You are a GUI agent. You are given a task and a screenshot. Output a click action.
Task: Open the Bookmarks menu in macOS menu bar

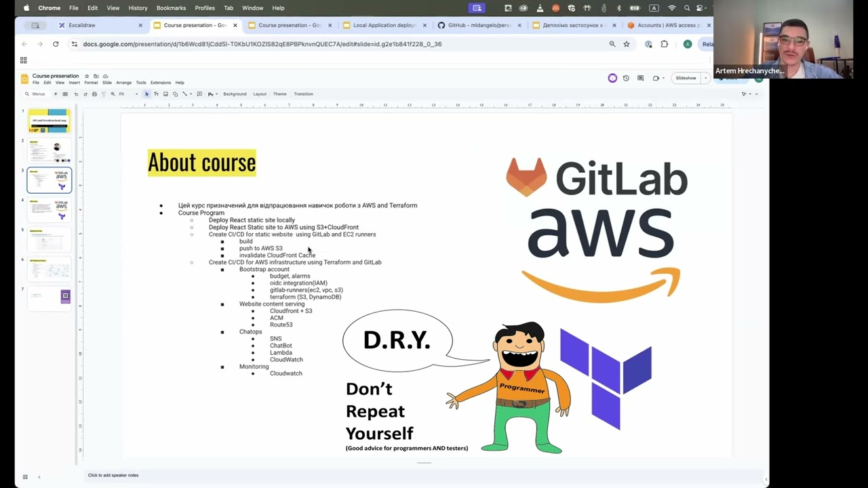pyautogui.click(x=171, y=8)
